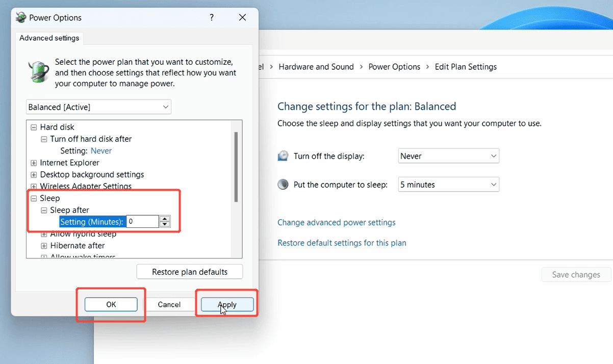Expand the Allow hybrid sleep node
Viewport: 613px width, 364px height.
(44, 233)
